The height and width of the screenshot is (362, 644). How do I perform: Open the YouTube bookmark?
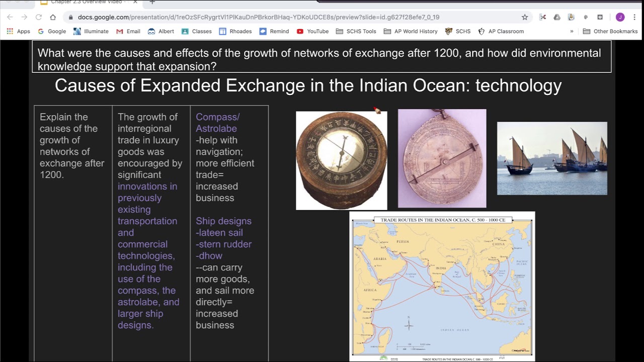click(x=312, y=31)
